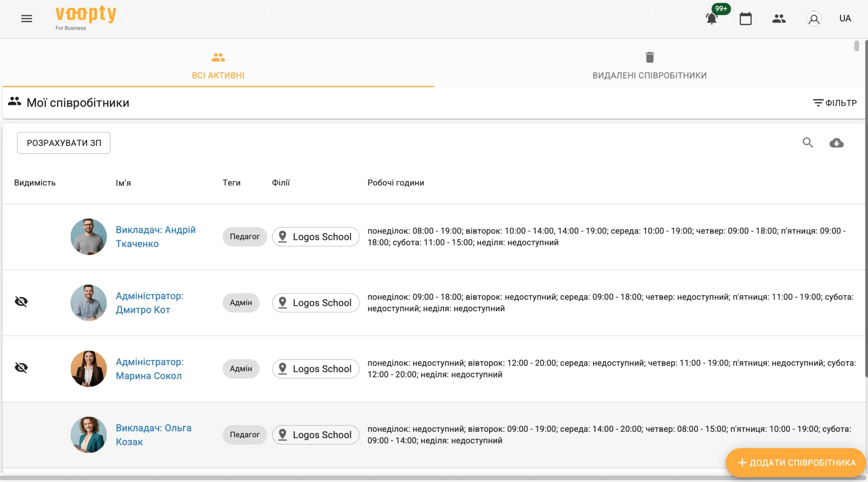
Task: Click the vertical page scrollbar
Action: click(x=866, y=208)
